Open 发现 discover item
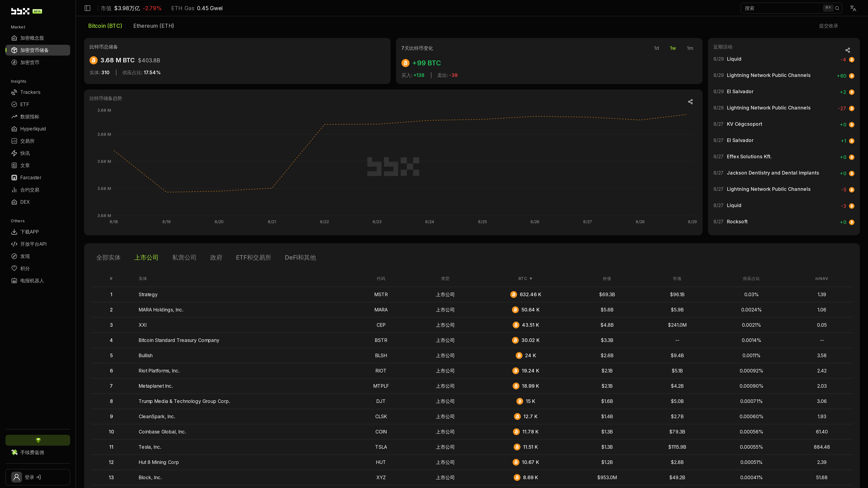868x488 pixels. coord(38,256)
